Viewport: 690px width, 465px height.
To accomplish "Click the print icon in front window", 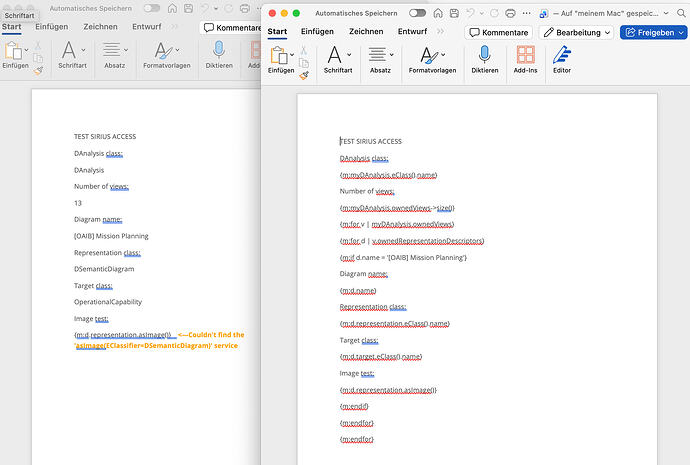I will pos(510,13).
